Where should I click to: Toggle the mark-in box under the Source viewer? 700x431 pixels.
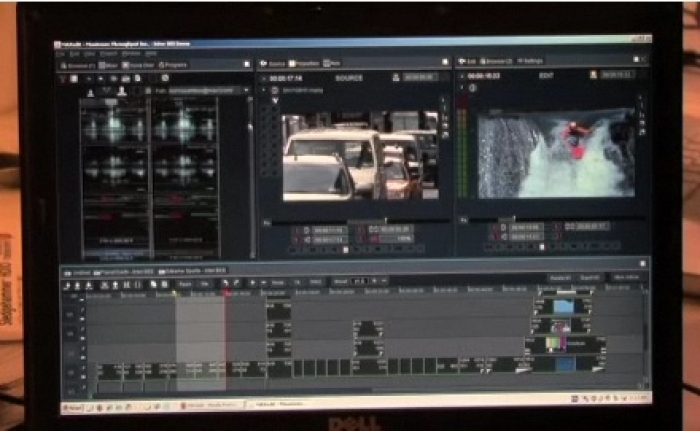pos(299,230)
